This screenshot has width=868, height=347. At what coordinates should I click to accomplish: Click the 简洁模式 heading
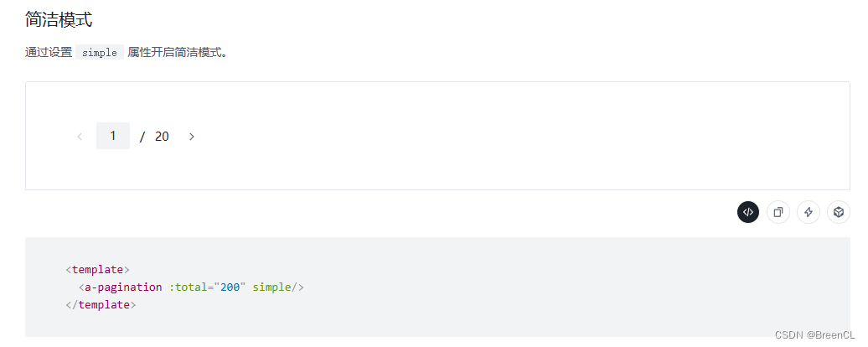59,19
